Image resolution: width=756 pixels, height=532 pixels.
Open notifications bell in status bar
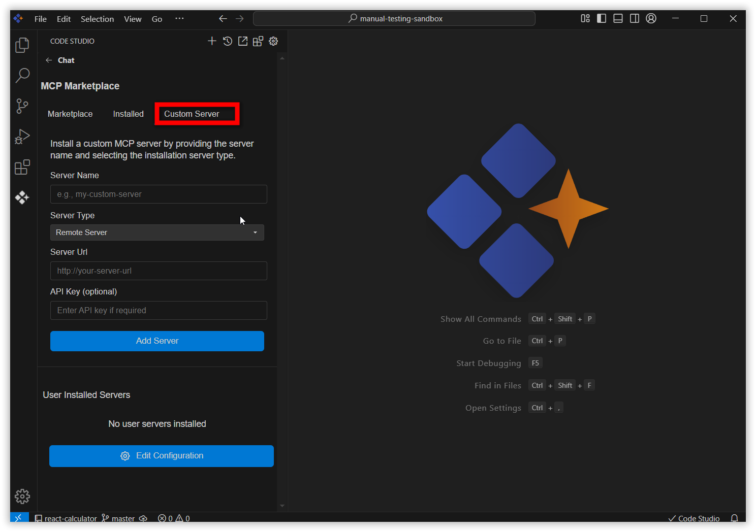pyautogui.click(x=734, y=518)
